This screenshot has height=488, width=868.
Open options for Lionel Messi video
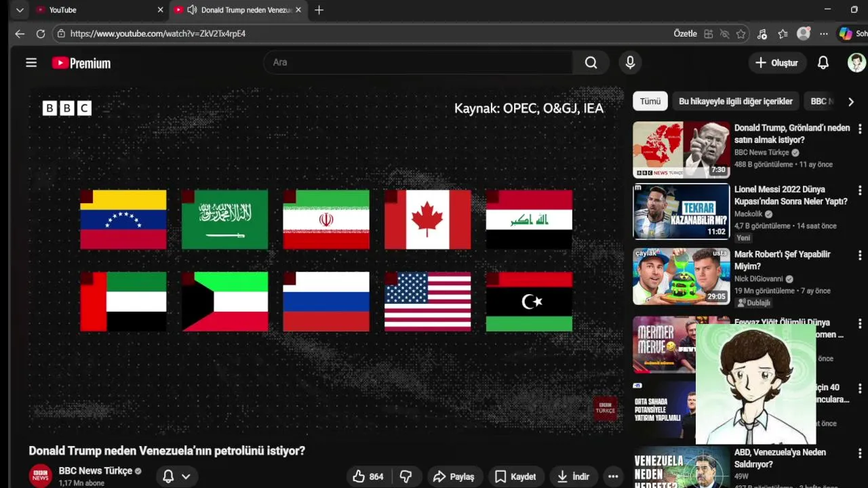coord(860,190)
